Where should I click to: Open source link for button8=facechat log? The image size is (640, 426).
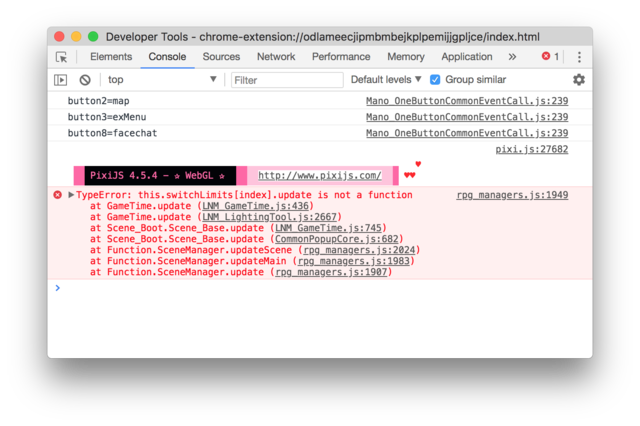[x=467, y=133]
